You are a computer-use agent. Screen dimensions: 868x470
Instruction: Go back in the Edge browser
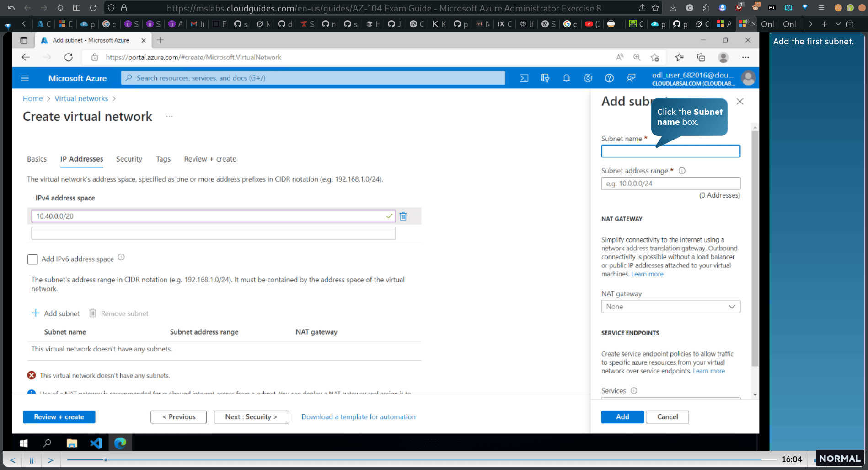click(26, 57)
